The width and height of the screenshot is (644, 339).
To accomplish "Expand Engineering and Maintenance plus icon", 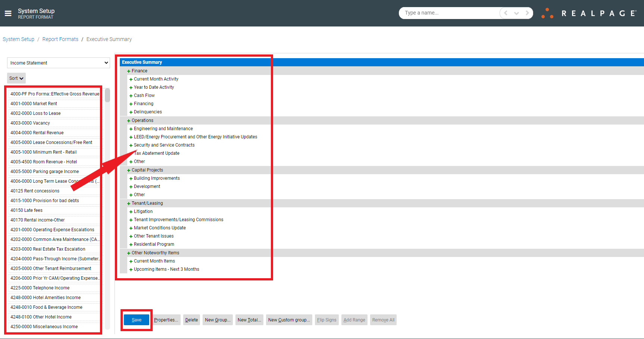I will tap(131, 129).
